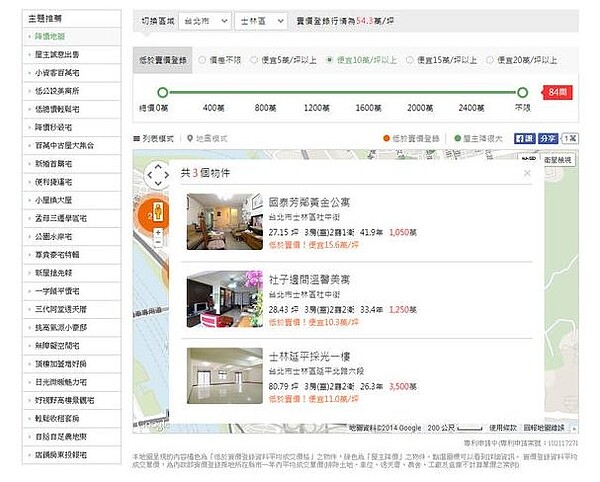The width and height of the screenshot is (600, 482).
Task: Open the 士林區 district dropdown
Action: [x=261, y=21]
